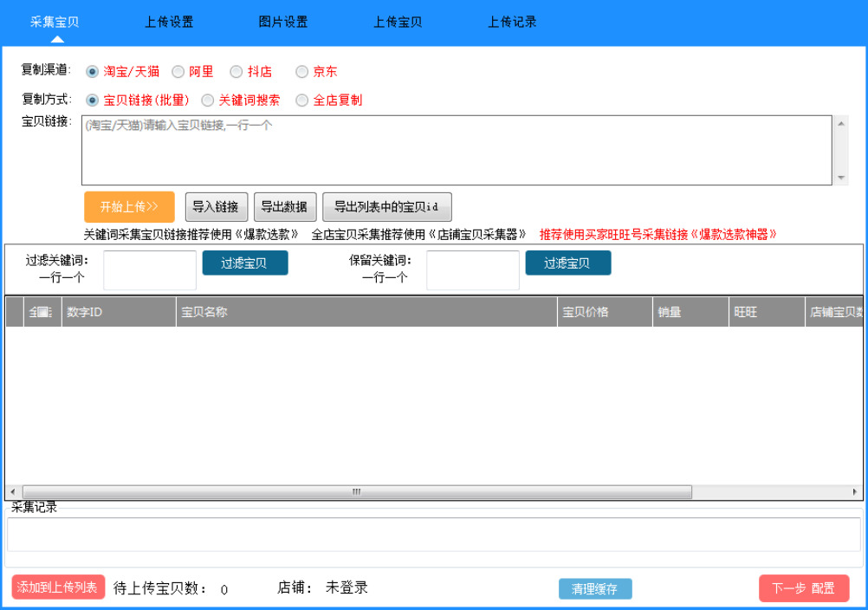
Task: Click the 过滤关键词 input box
Action: tap(150, 270)
